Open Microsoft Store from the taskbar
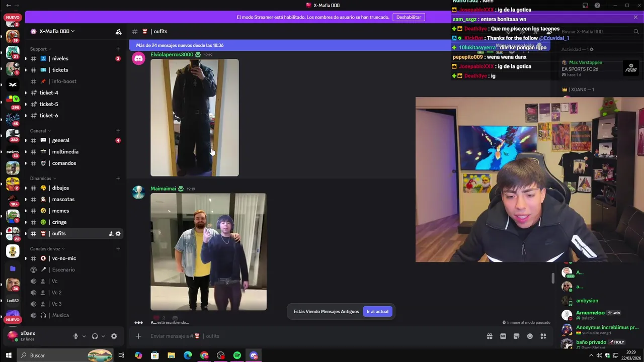The height and width of the screenshot is (362, 644). [x=154, y=355]
